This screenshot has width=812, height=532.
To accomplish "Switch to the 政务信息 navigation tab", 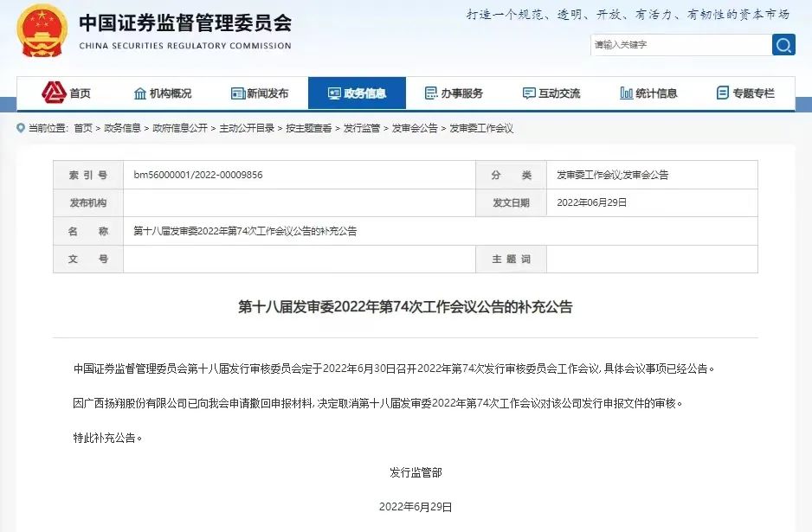I will point(357,92).
